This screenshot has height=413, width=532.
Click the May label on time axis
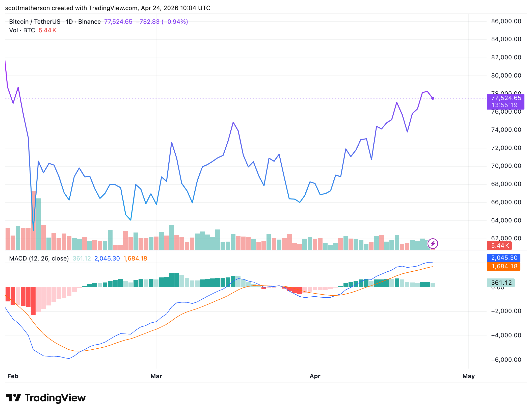pos(469,376)
